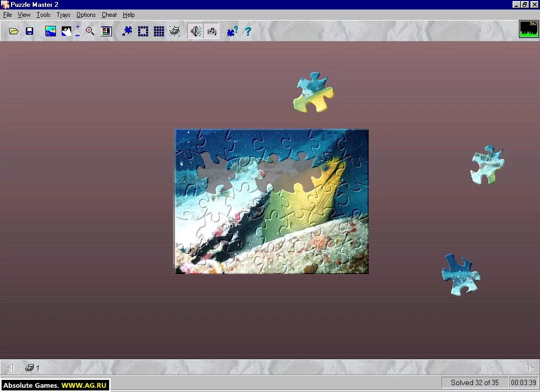Click the left tray scroll arrow
The width and height of the screenshot is (540, 392).
point(11,368)
